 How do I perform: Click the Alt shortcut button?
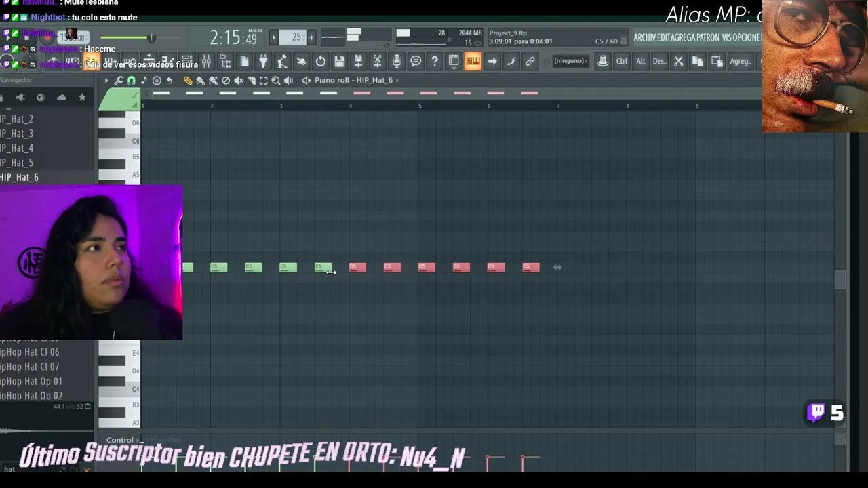click(641, 62)
